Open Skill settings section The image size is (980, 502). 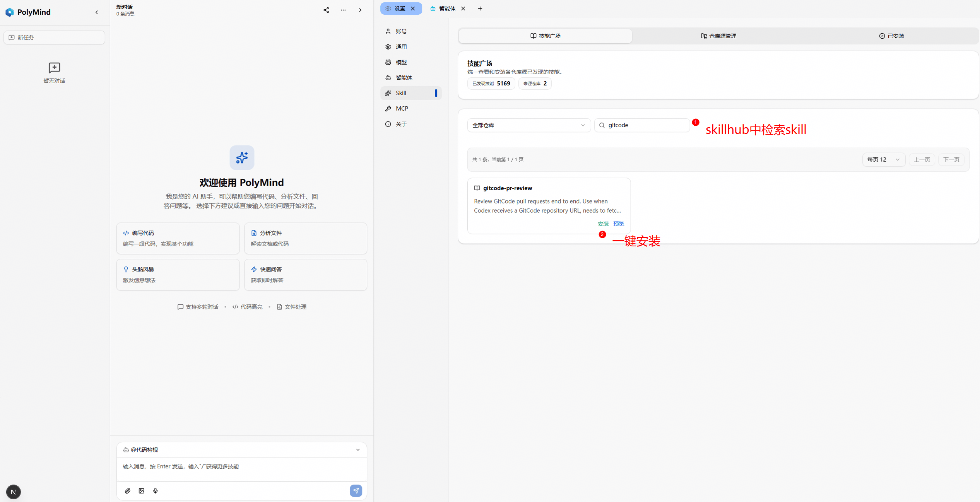click(411, 93)
